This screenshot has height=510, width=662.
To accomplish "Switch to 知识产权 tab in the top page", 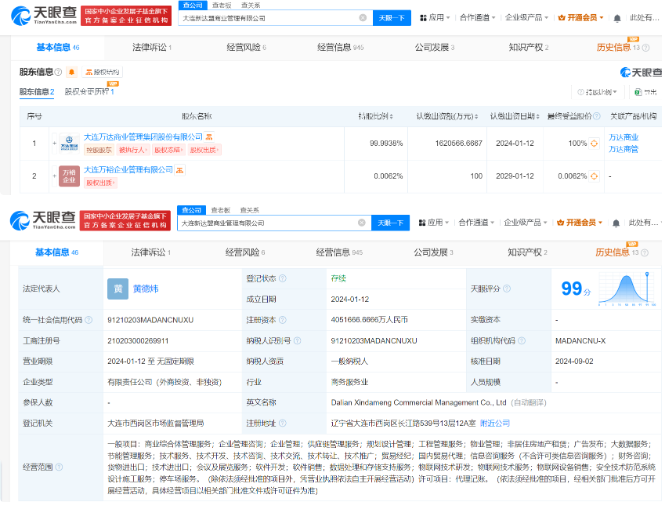I will [528, 48].
